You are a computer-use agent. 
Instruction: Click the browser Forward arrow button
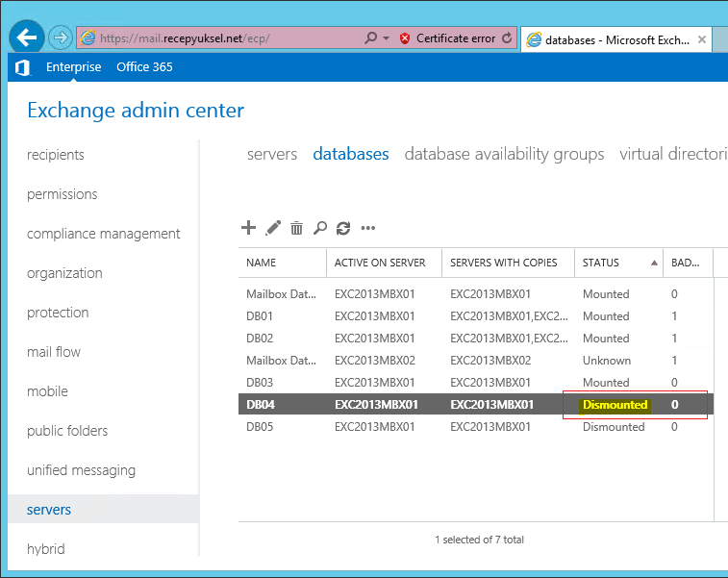click(61, 38)
